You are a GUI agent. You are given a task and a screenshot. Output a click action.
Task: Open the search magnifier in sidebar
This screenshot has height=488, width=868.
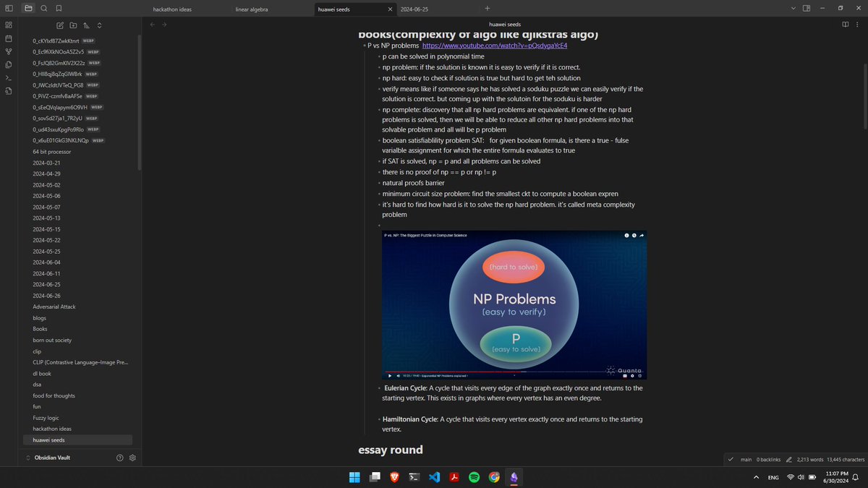pos(44,8)
